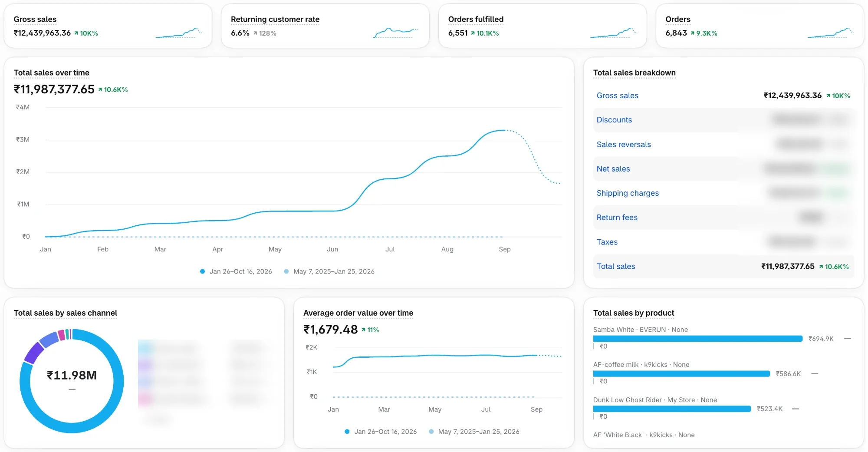Click the Orders fulfilled sparkline
The width and height of the screenshot is (868, 452).
[x=613, y=33]
